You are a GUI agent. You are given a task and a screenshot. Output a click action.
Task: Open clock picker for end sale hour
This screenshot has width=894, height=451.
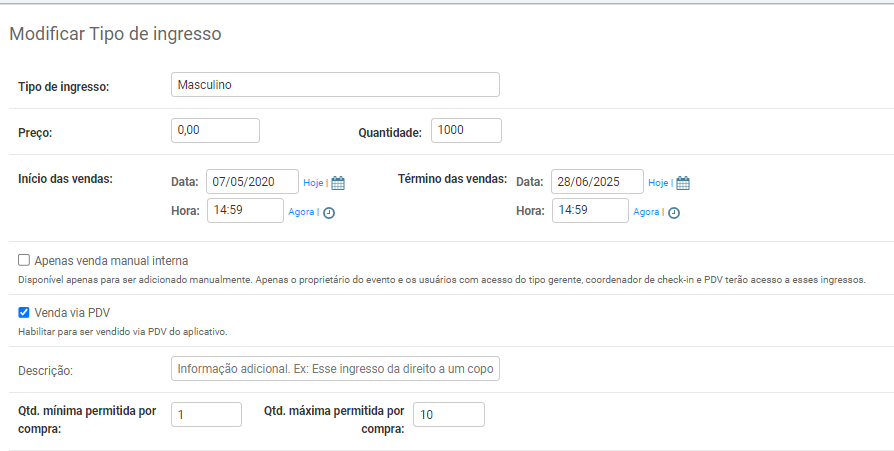[x=674, y=213]
